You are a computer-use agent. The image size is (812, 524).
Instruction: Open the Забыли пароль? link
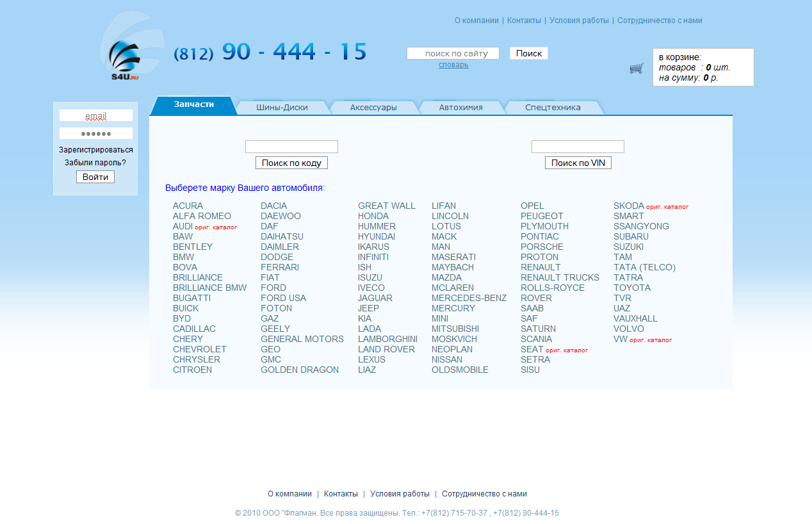coord(95,163)
